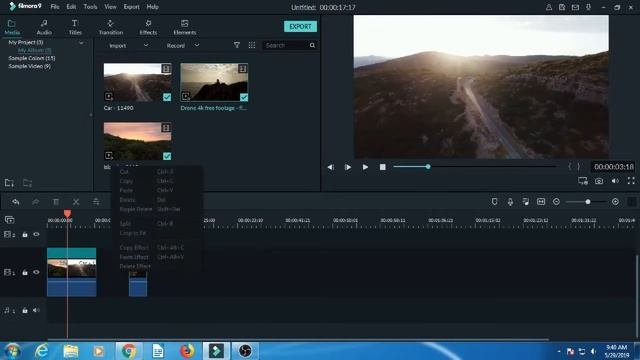
Task: Redo the last timeline action
Action: point(36,202)
